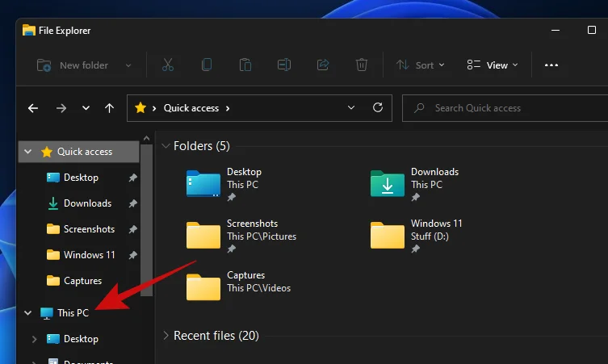
Task: Expand Desktop under This PC
Action: coord(34,339)
